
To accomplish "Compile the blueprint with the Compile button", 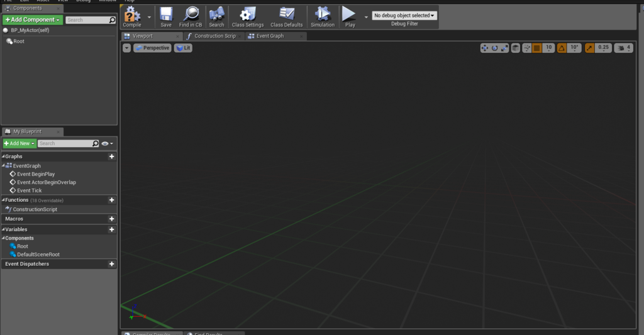I will point(132,17).
